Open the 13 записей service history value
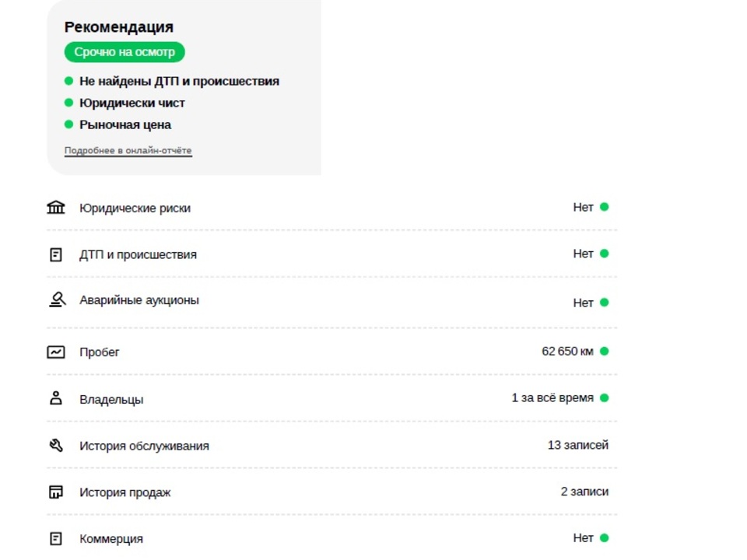 tap(578, 445)
